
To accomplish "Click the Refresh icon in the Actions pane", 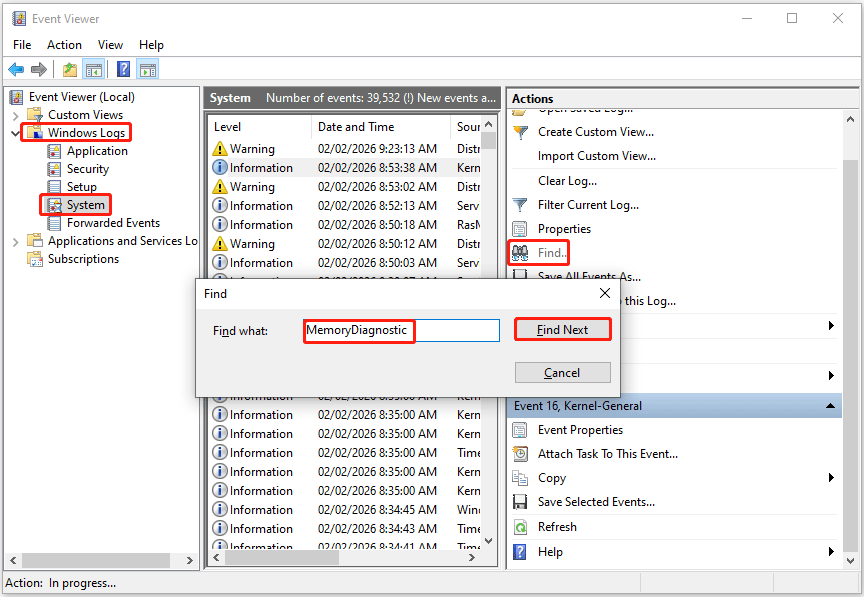I will pyautogui.click(x=521, y=526).
